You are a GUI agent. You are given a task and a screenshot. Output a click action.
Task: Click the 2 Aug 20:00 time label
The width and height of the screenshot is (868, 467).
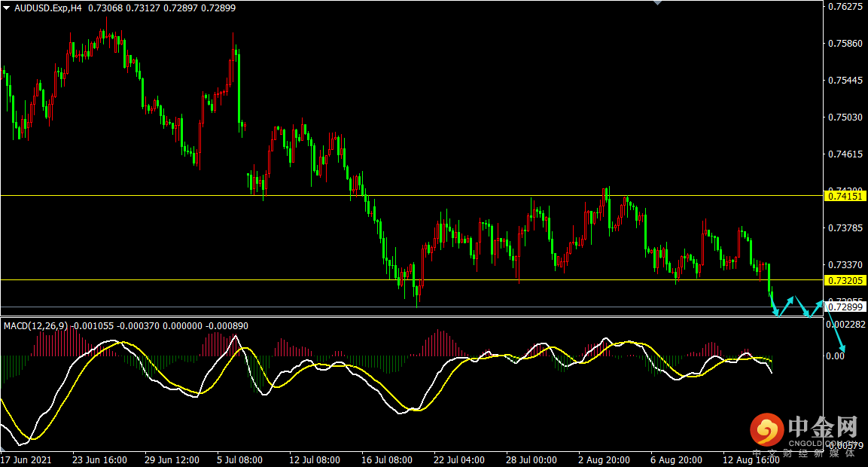(x=604, y=459)
